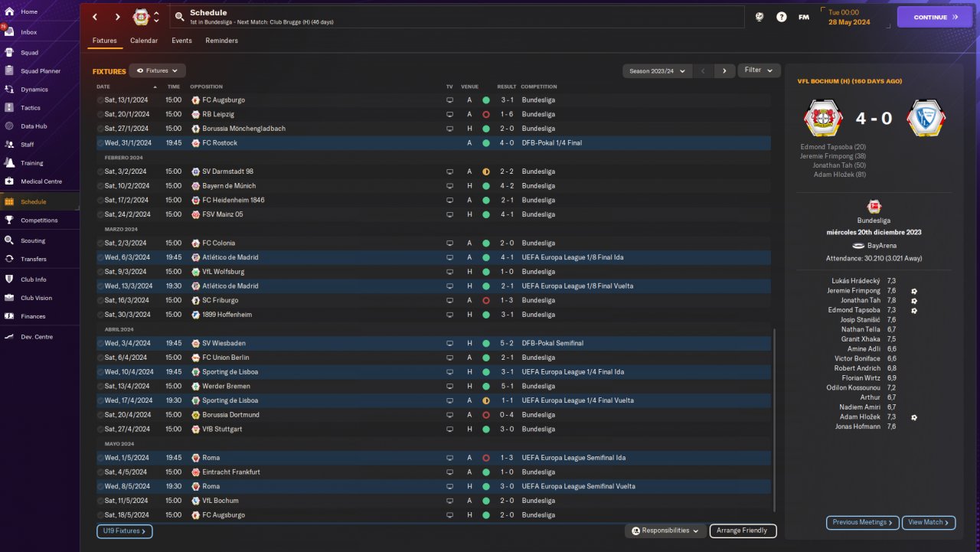Screen dimensions: 980x552
Task: Switch to the Events tab
Action: [181, 41]
